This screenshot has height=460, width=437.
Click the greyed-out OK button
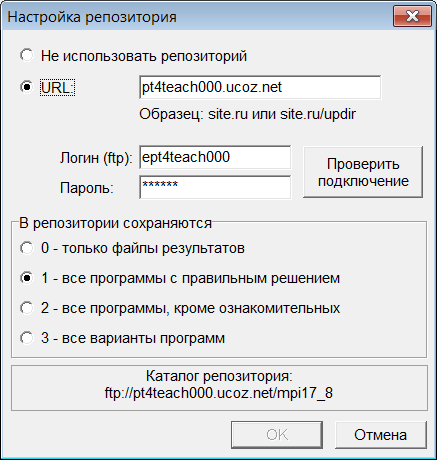(277, 435)
